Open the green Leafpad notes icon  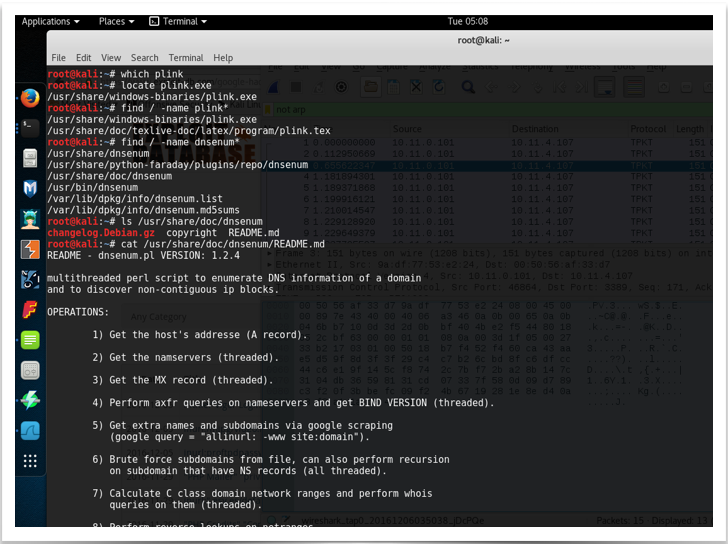coord(30,340)
